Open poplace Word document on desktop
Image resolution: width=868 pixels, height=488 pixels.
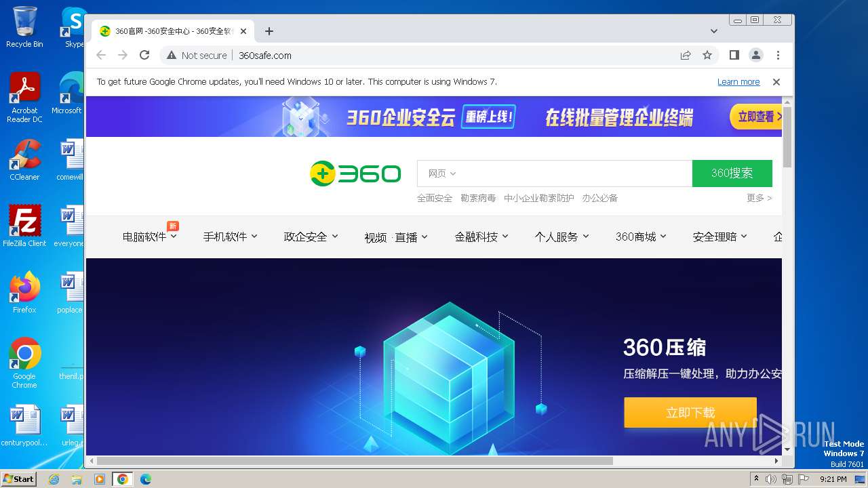[70, 293]
